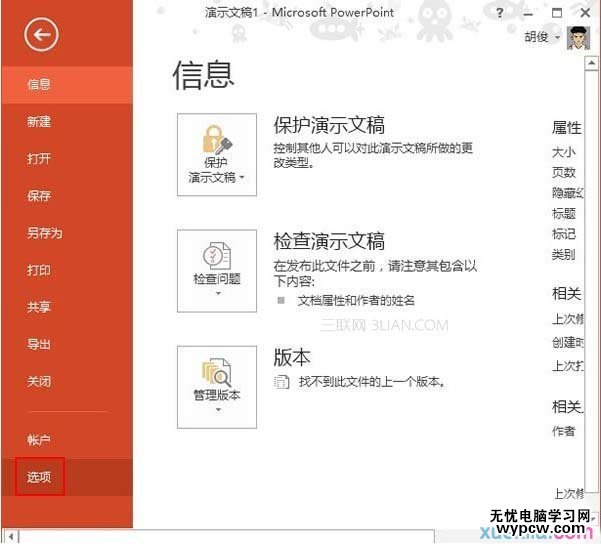Click the user avatar picture
The width and height of the screenshot is (601, 544).
pyautogui.click(x=578, y=38)
